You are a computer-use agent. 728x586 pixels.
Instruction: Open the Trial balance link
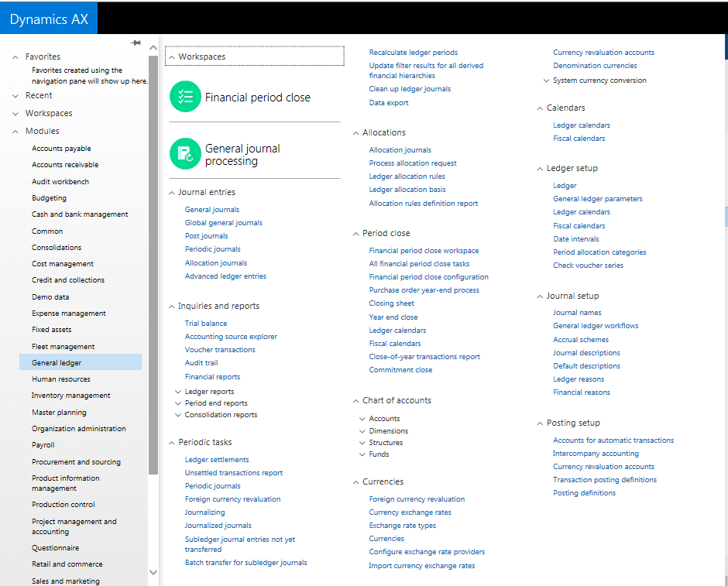point(205,324)
